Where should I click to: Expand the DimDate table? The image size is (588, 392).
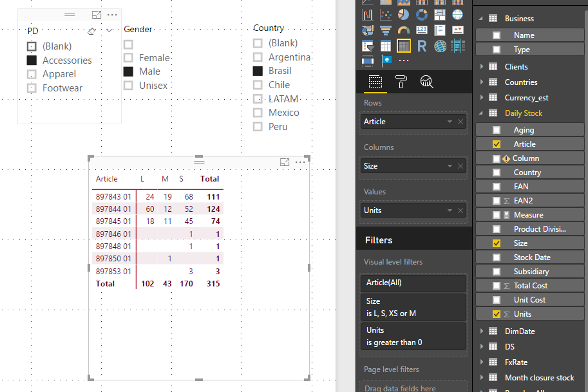tap(482, 331)
